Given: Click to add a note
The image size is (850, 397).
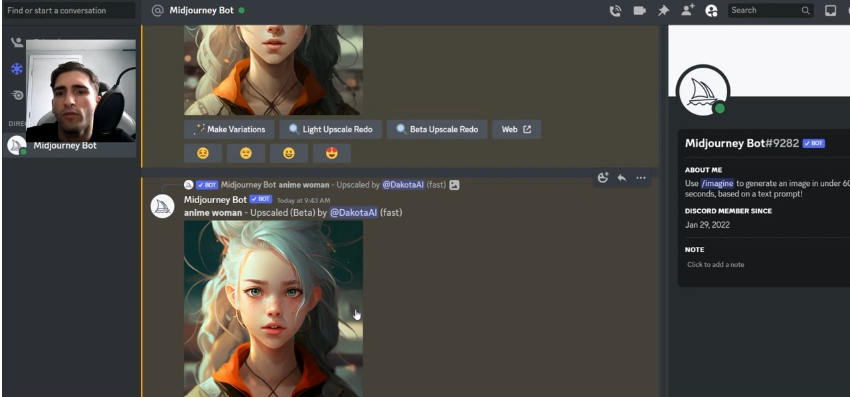Looking at the screenshot, I should click(x=716, y=265).
